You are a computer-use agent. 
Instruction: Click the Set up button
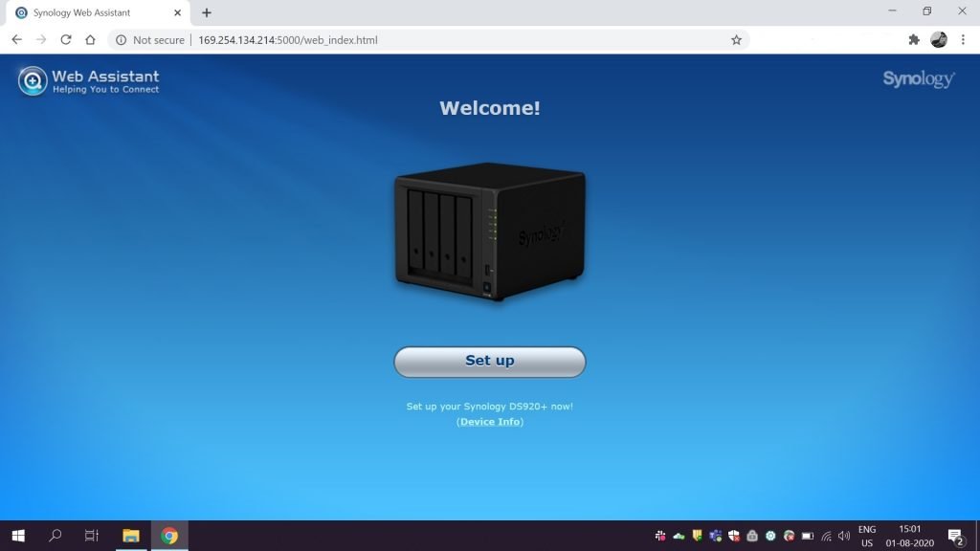click(489, 362)
